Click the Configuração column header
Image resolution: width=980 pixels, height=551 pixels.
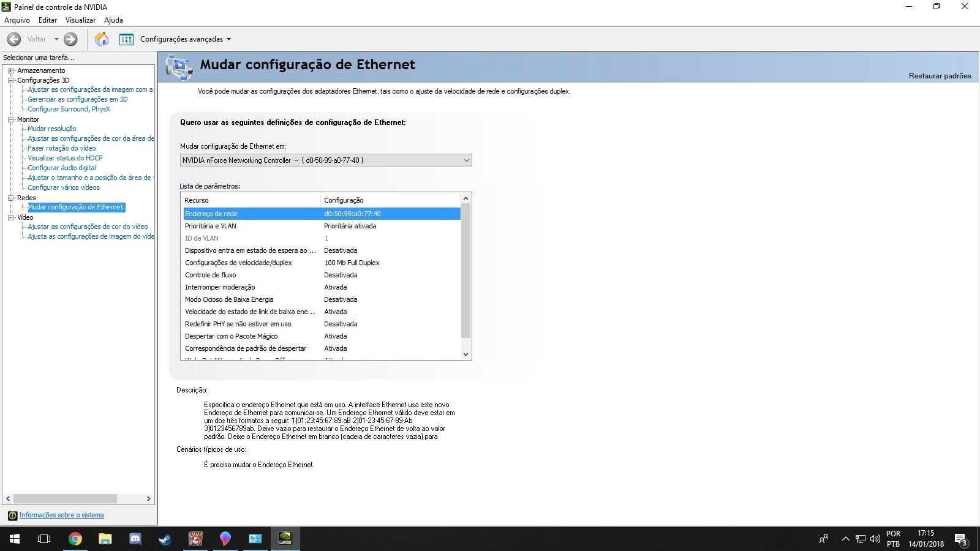tap(390, 200)
